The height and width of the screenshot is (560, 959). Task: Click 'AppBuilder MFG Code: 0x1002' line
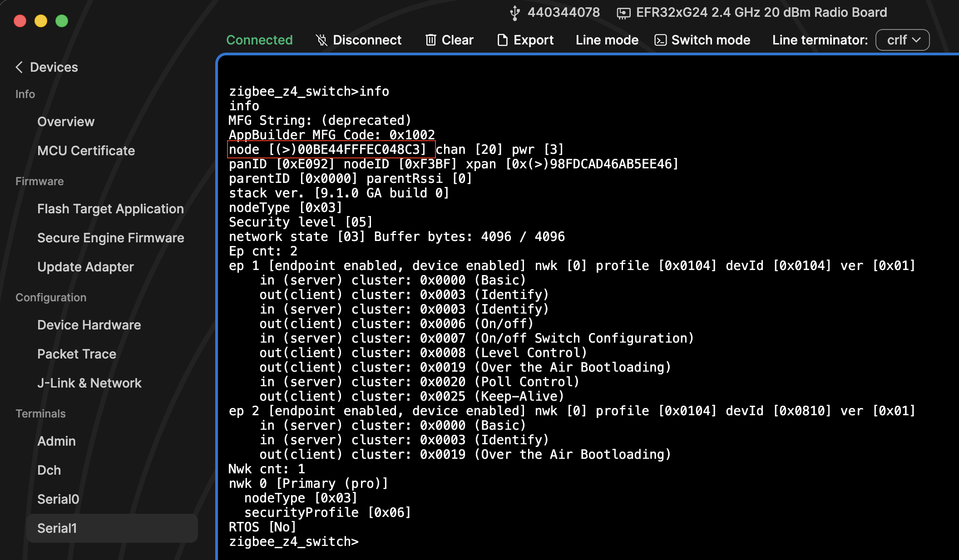(332, 135)
